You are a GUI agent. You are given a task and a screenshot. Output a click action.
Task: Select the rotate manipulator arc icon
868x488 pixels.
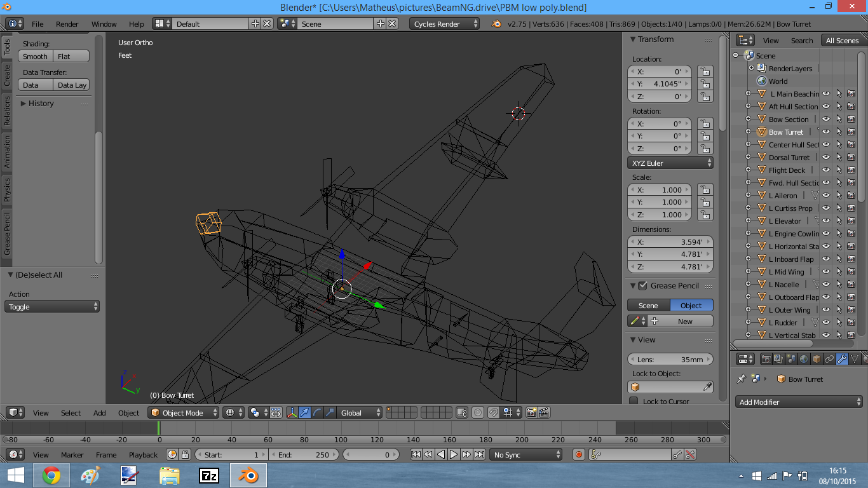317,413
